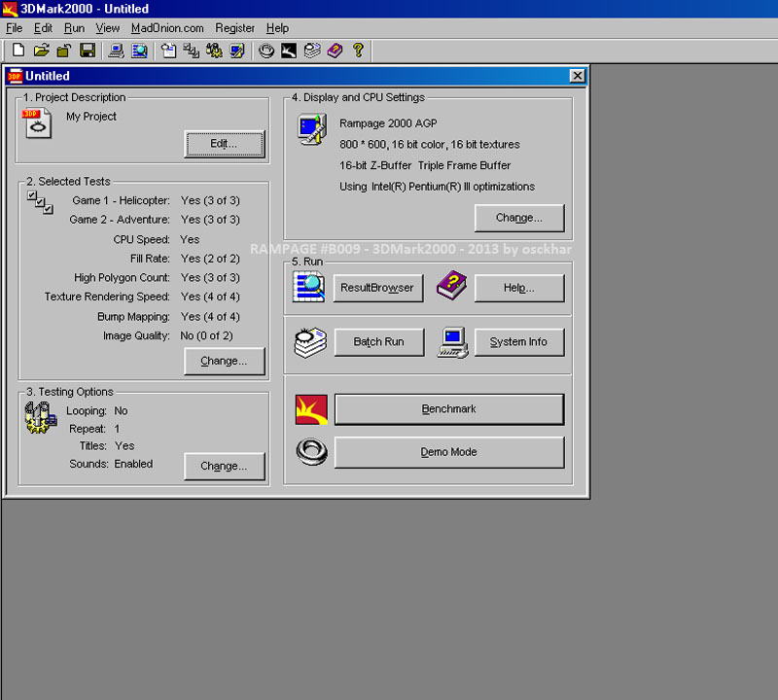Change the Testing Options
The width and height of the screenshot is (778, 700).
pyautogui.click(x=225, y=467)
